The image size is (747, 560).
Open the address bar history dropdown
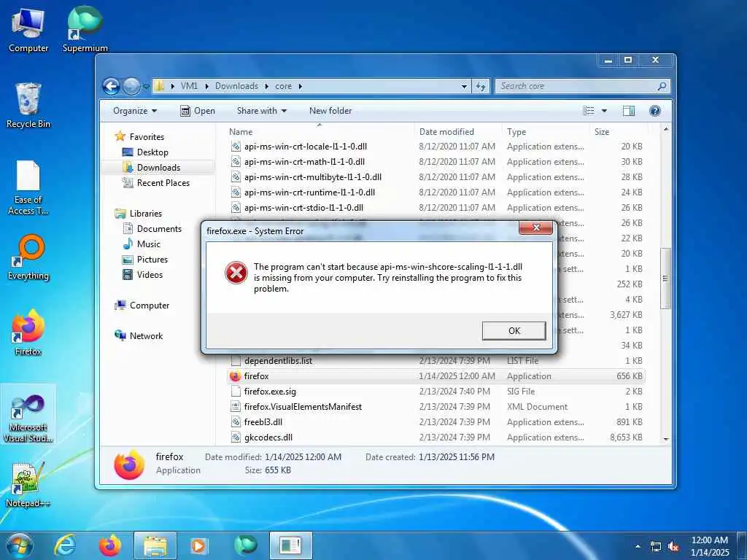click(464, 87)
